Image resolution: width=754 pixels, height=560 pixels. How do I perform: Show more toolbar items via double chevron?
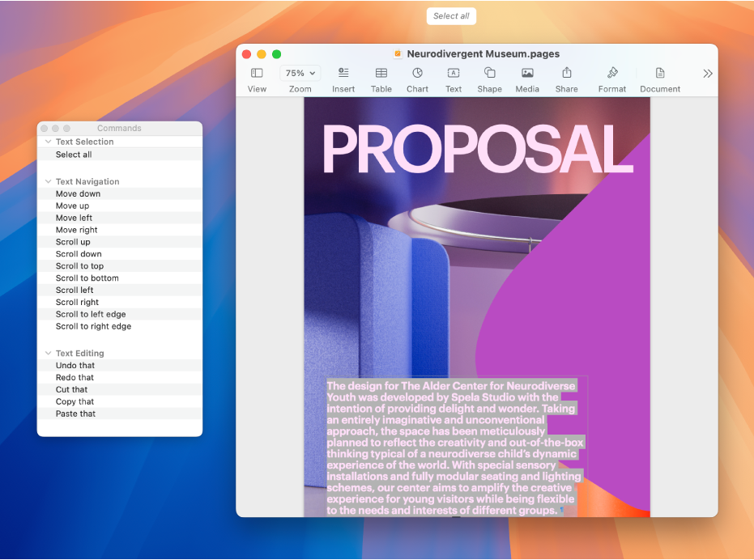707,74
